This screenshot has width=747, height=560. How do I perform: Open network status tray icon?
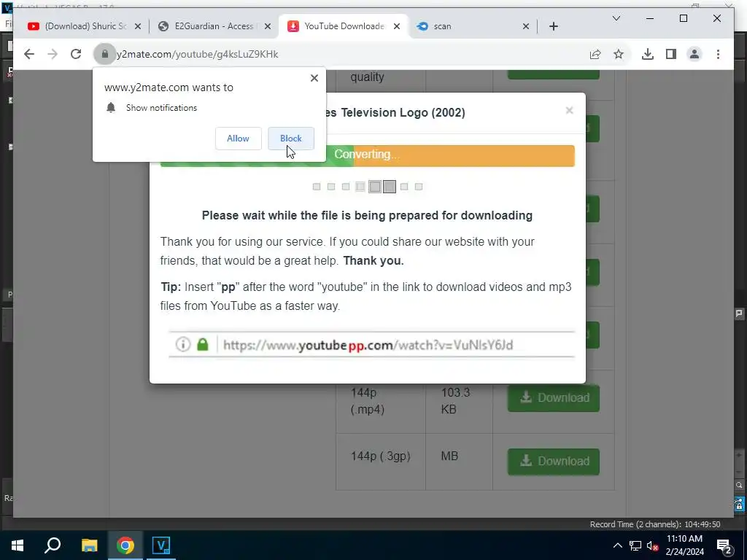(635, 545)
